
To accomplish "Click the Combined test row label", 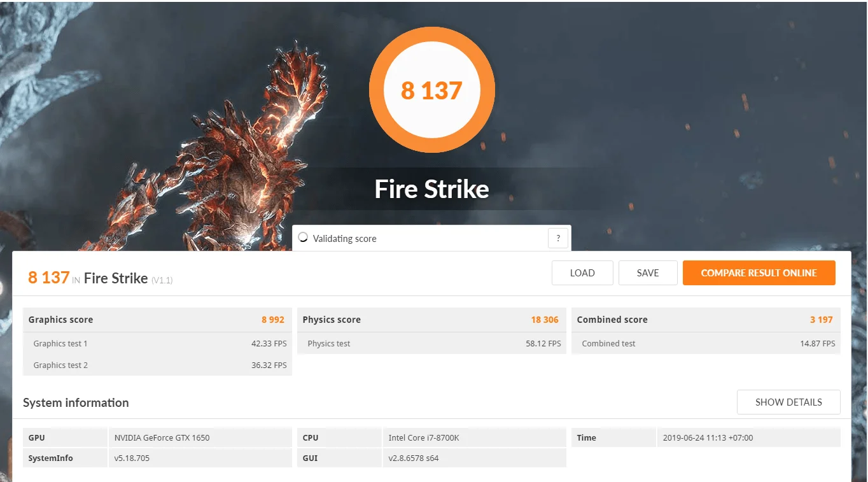I will [608, 343].
